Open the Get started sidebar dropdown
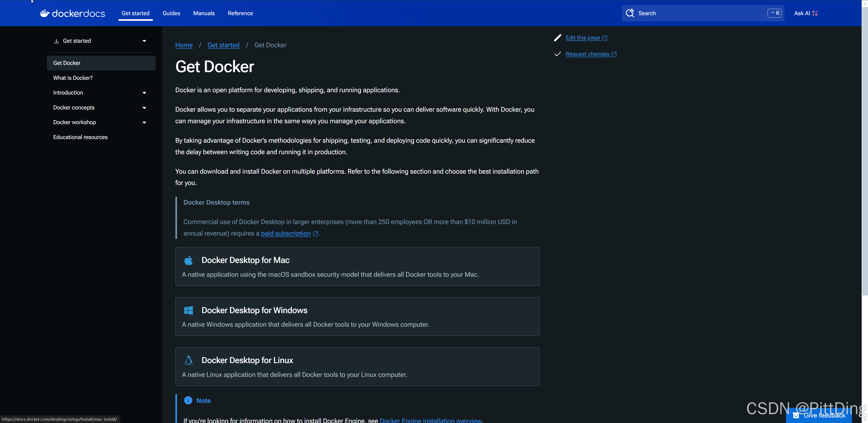 (144, 41)
